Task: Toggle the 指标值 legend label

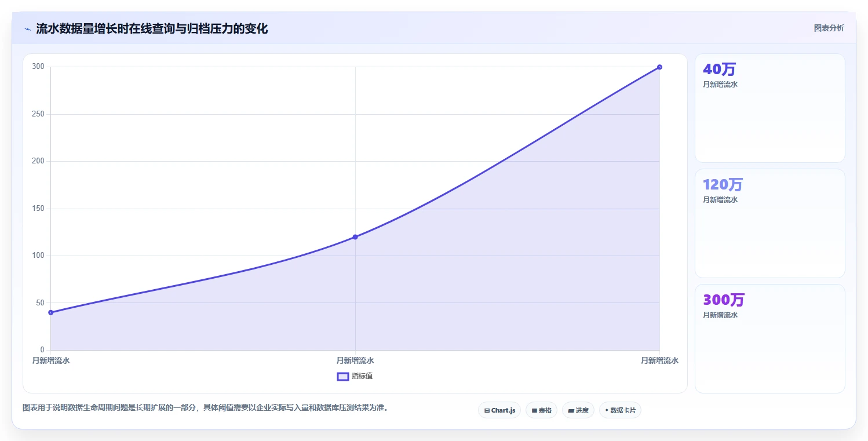Action: (362, 376)
